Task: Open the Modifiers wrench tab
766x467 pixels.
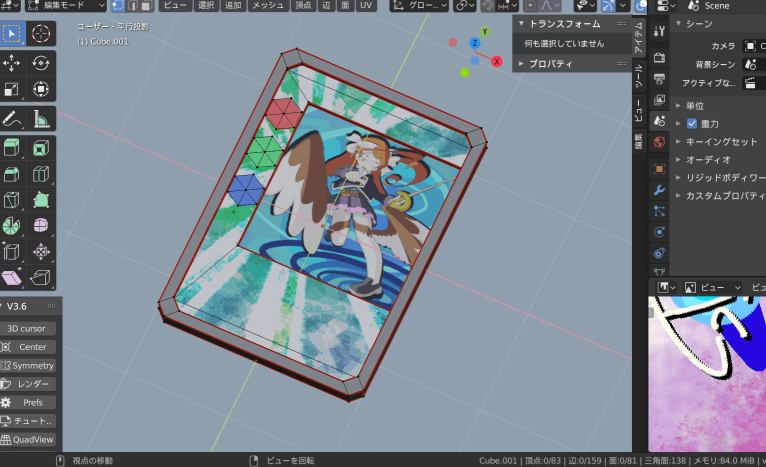Action: [x=659, y=190]
